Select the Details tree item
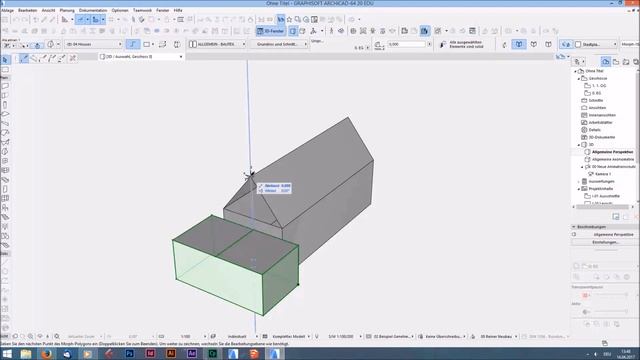 click(x=594, y=130)
